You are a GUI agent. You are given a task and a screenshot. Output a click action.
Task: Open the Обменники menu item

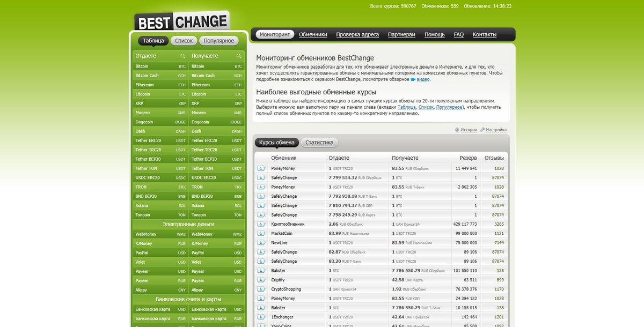click(313, 34)
